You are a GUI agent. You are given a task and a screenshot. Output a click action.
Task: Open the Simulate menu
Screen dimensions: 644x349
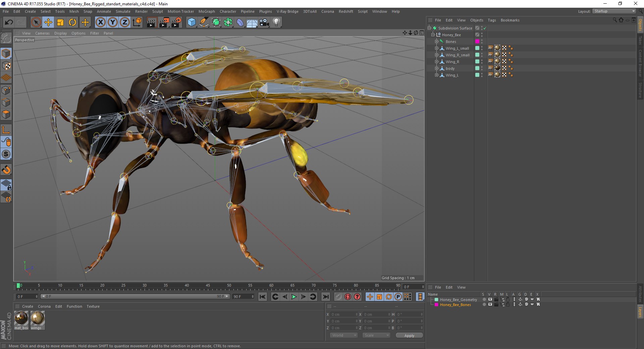(x=123, y=11)
